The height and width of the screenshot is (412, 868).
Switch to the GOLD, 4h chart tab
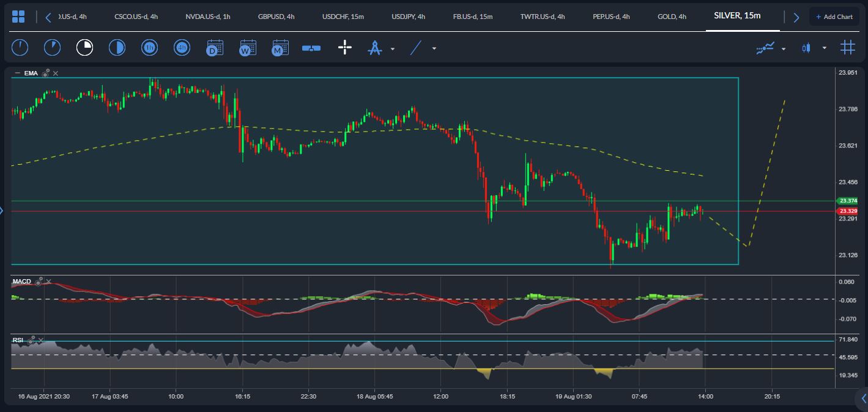coord(671,17)
